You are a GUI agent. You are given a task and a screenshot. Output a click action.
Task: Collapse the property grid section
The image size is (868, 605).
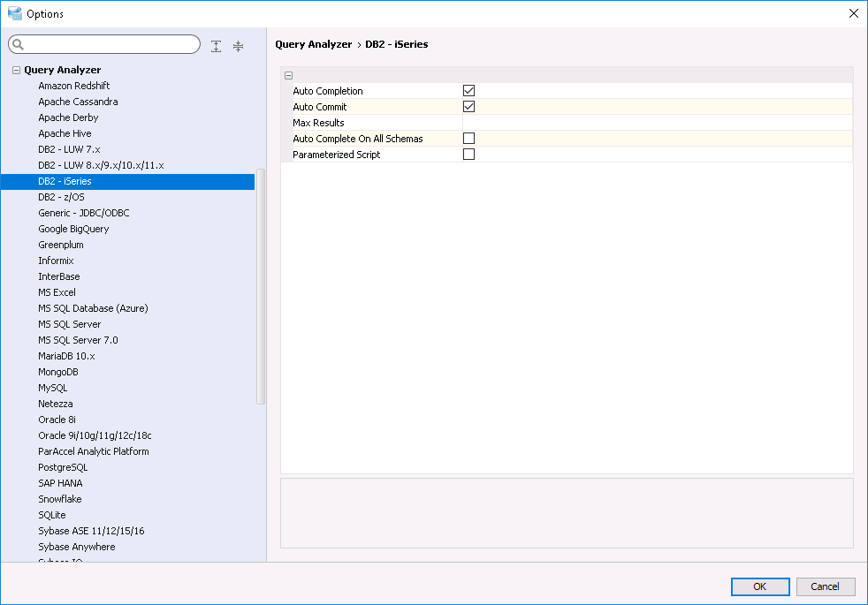pos(289,76)
